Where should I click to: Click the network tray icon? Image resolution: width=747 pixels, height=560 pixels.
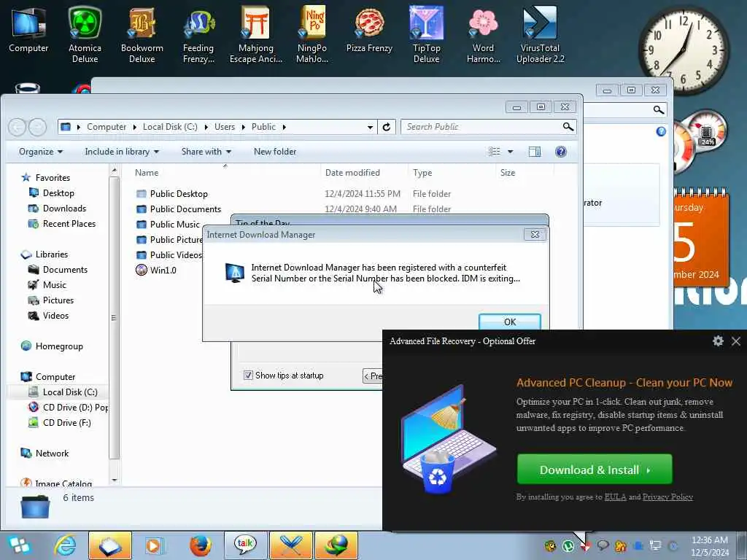pyautogui.click(x=656, y=545)
